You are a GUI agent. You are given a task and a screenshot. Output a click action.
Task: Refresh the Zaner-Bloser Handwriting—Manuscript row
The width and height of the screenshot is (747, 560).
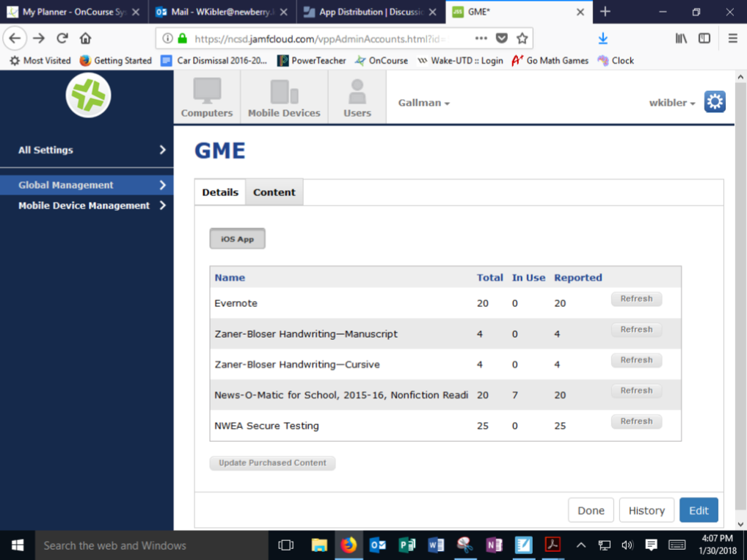coord(636,330)
